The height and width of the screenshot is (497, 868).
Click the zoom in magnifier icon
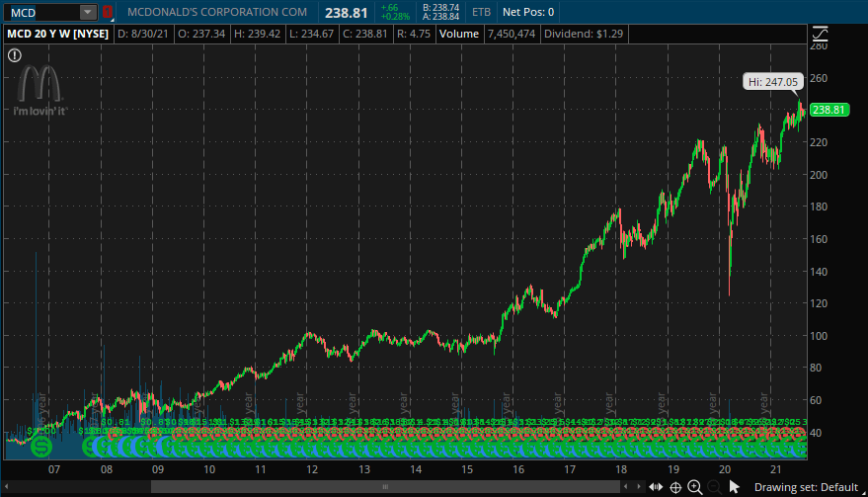(x=695, y=487)
